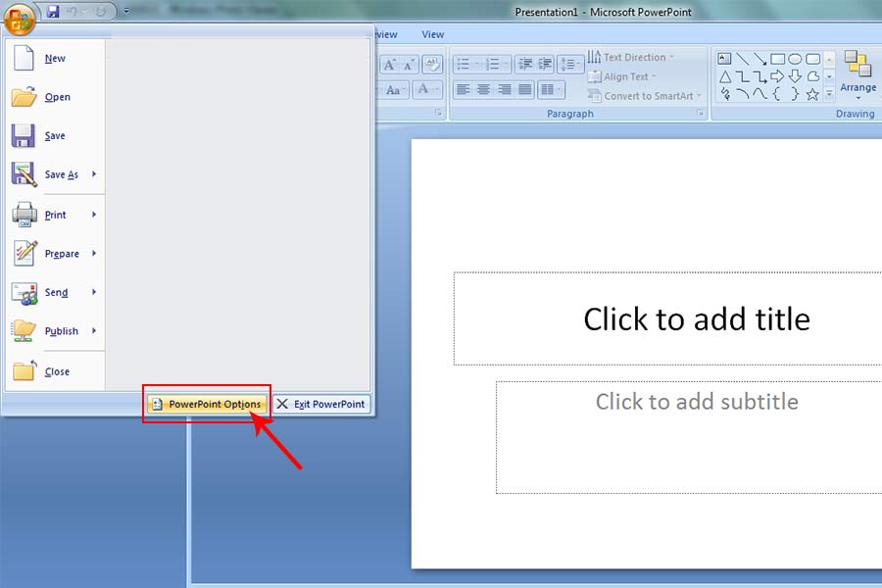Toggle Align Text Left
Image resolution: width=882 pixels, height=588 pixels.
pyautogui.click(x=463, y=89)
